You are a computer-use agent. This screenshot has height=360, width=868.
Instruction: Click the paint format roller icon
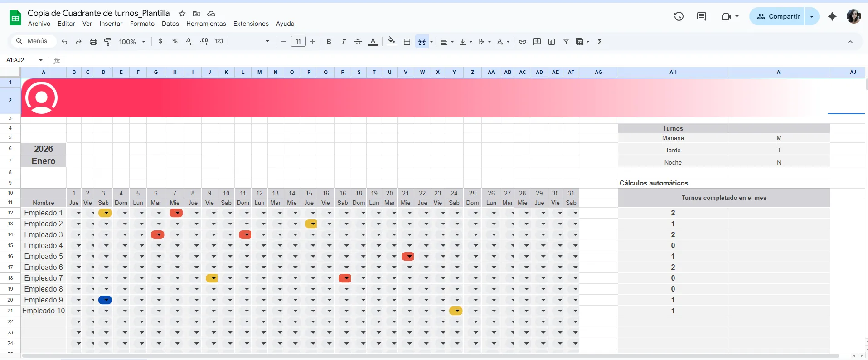coord(107,42)
